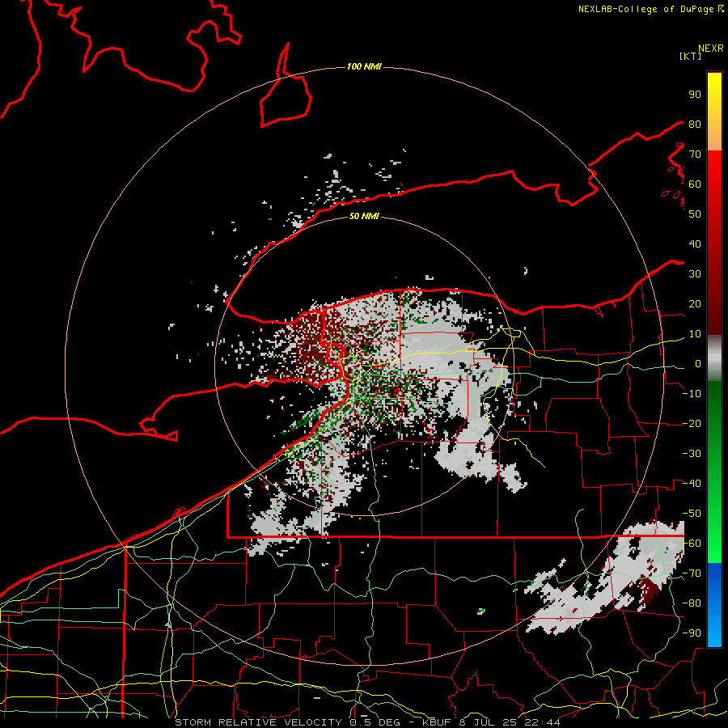This screenshot has width=728, height=728.
Task: Click the -50 value on the velocity scale
Action: tap(692, 514)
